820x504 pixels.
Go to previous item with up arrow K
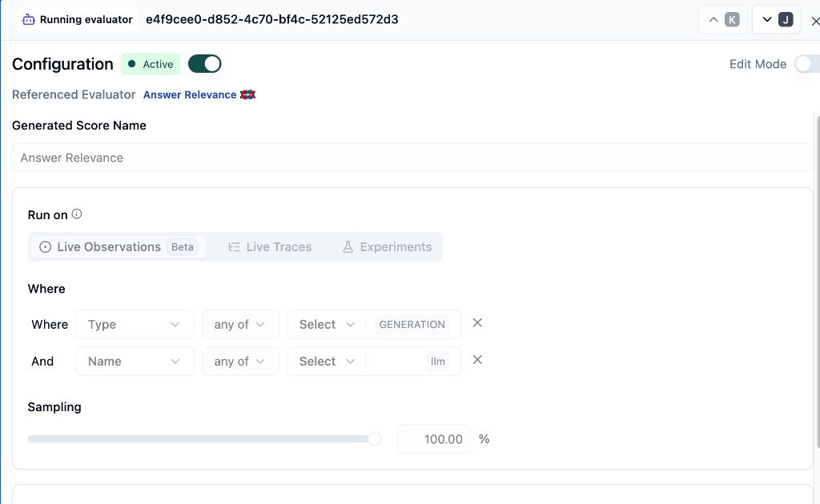pos(722,20)
